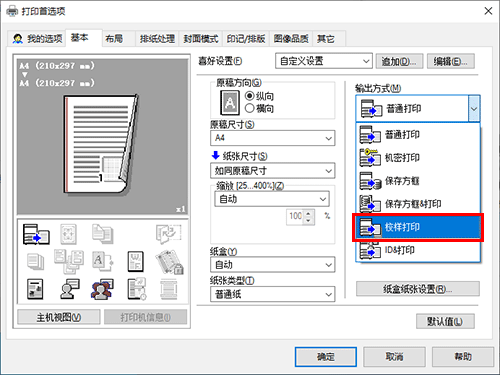Screen dimensions: 500x375
Task: Choose 机密打印 from the output list
Action: 418,158
